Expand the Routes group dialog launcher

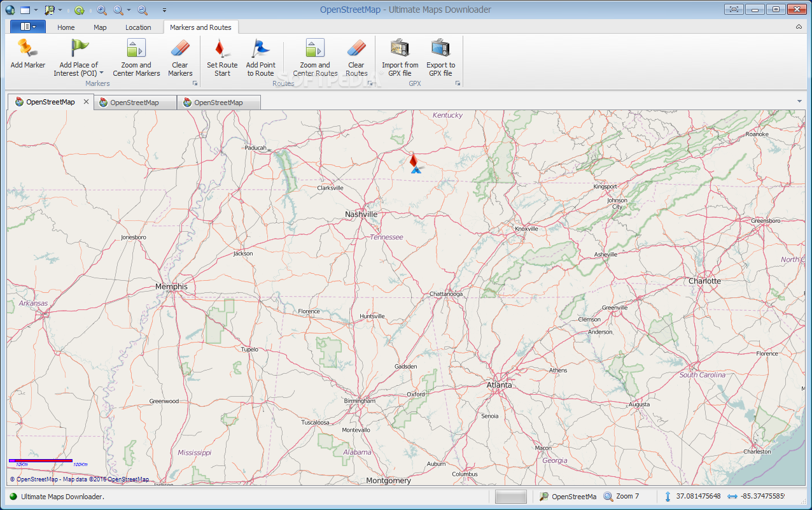click(370, 83)
